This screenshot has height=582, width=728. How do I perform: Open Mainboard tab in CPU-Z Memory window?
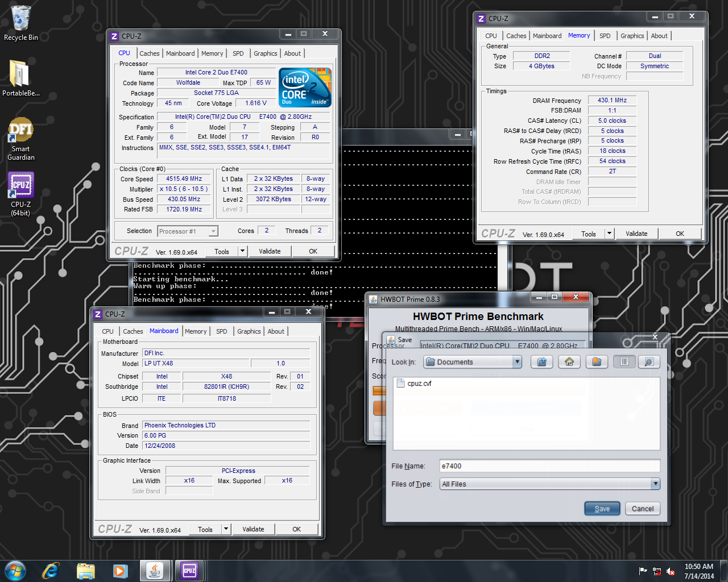click(x=547, y=36)
